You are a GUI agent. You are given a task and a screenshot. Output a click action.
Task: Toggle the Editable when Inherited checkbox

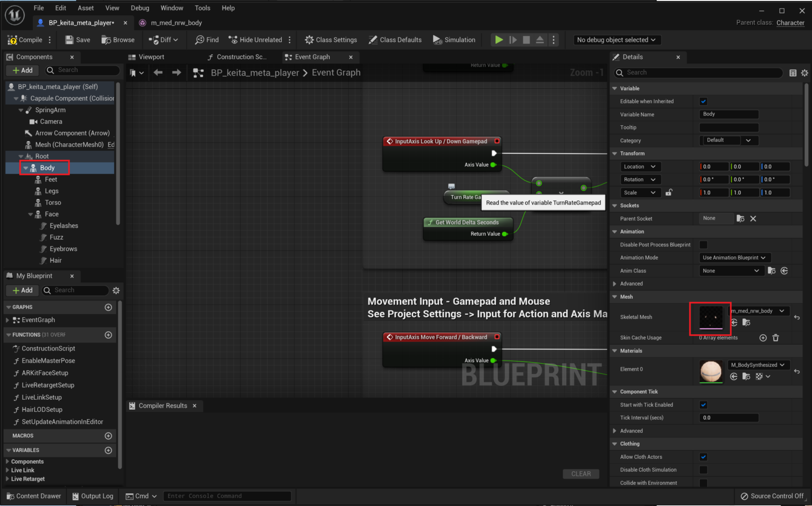(x=703, y=101)
